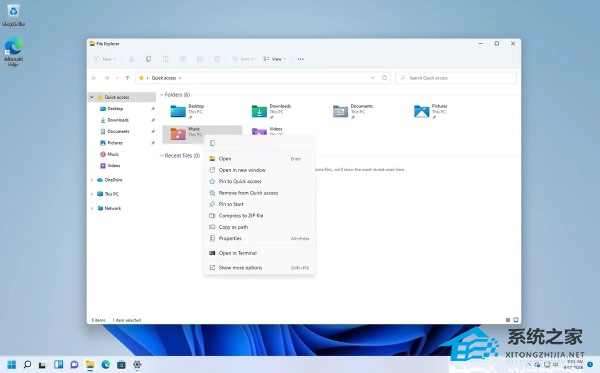Choose Compress to ZIP file
The width and height of the screenshot is (600, 373).
259,216
